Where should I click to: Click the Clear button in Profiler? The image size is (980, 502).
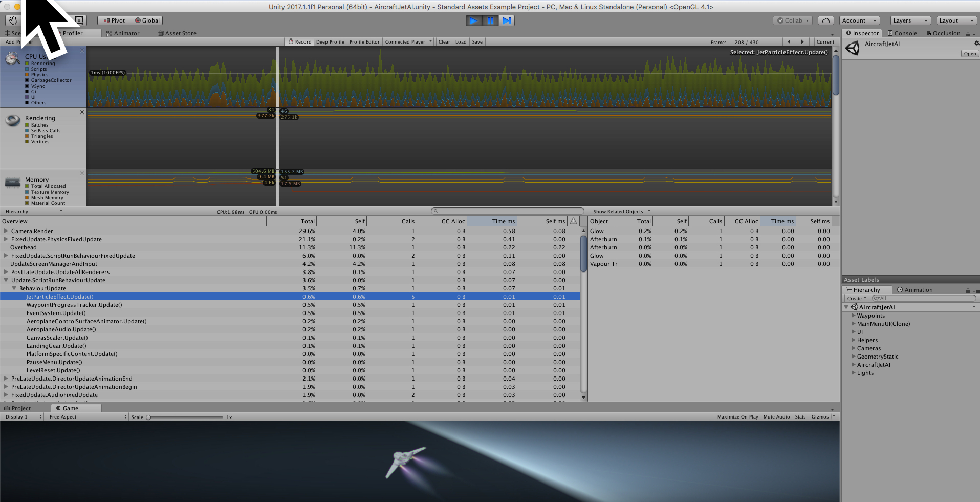click(x=444, y=42)
